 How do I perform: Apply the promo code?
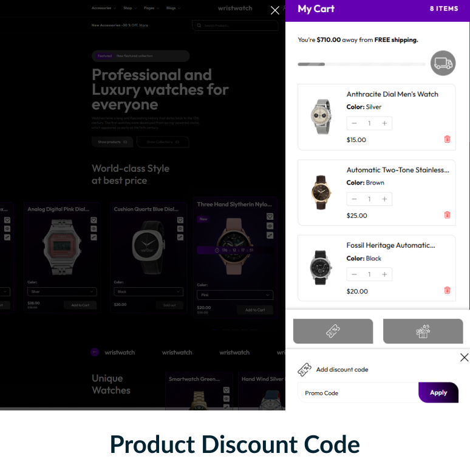(438, 392)
